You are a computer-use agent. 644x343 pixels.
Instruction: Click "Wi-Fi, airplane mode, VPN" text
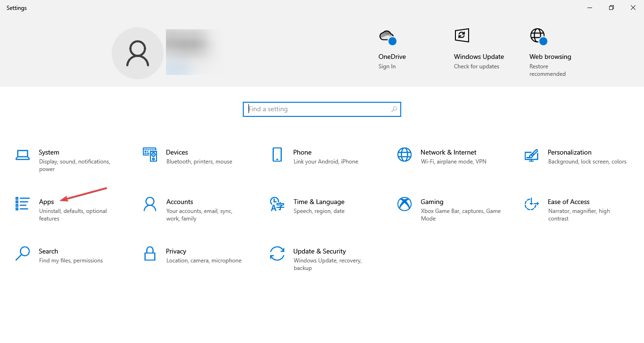tap(454, 162)
